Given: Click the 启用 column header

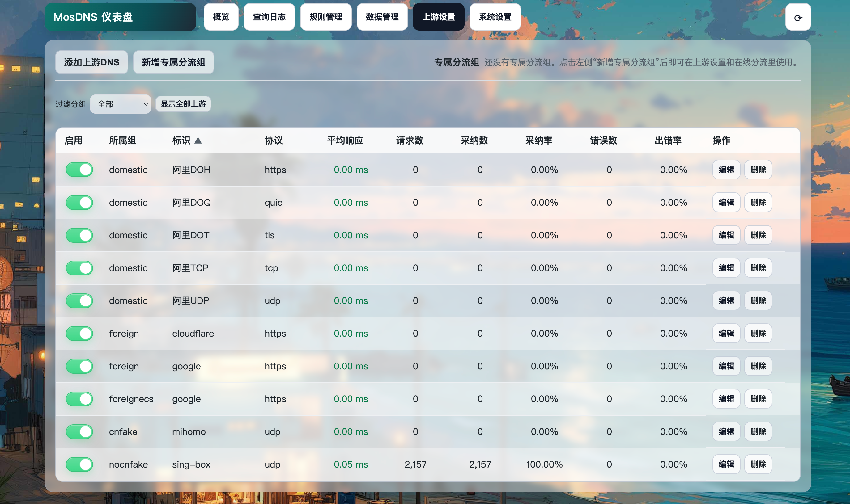Looking at the screenshot, I should point(74,141).
